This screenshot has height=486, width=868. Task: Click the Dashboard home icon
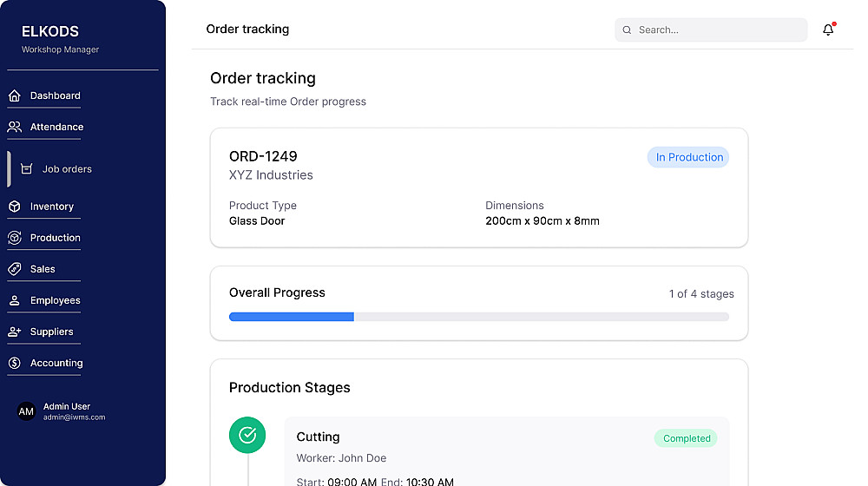[14, 96]
